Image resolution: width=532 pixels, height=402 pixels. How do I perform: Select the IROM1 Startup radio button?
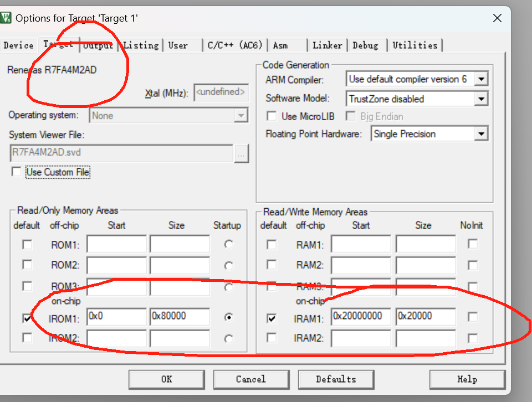[x=229, y=317]
